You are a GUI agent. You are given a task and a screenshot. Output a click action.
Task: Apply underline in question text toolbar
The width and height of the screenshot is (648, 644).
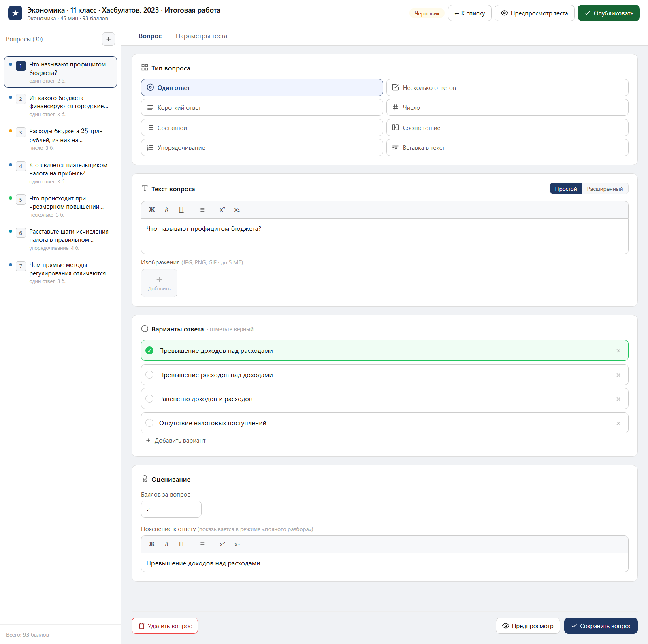click(x=181, y=210)
